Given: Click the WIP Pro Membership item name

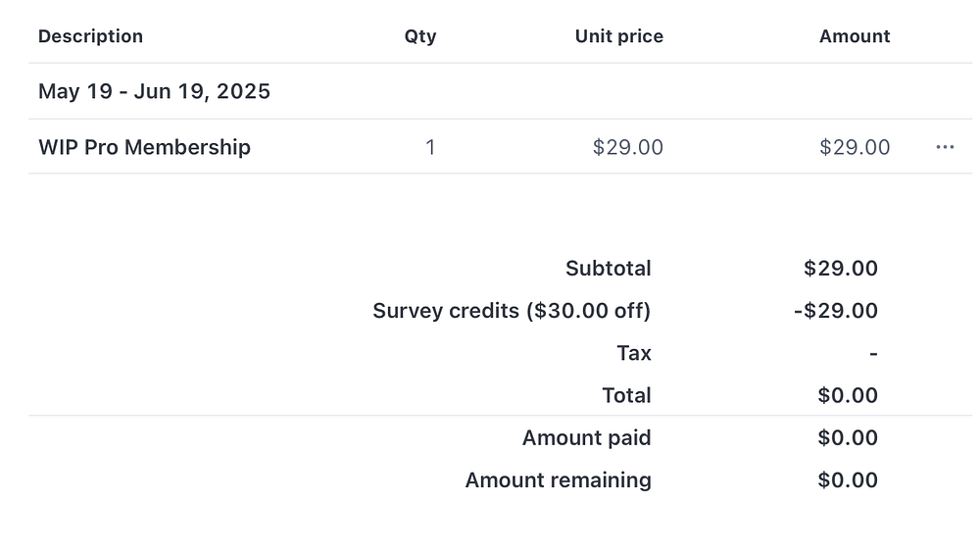Looking at the screenshot, I should tap(144, 147).
